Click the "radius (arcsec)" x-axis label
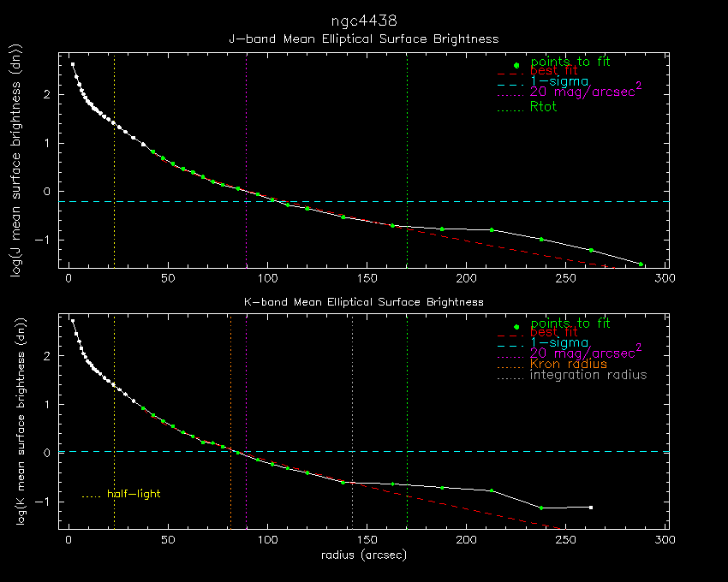The height and width of the screenshot is (582, 728). 363,555
